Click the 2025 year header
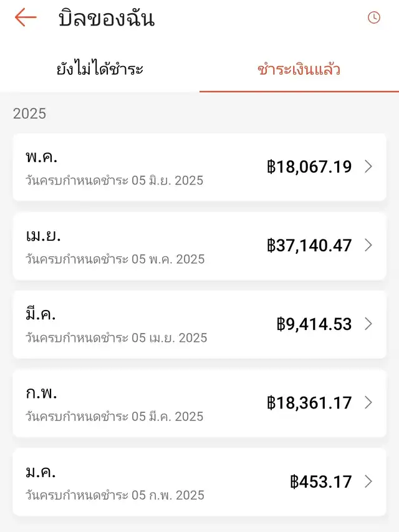The height and width of the screenshot is (532, 399). pyautogui.click(x=29, y=114)
